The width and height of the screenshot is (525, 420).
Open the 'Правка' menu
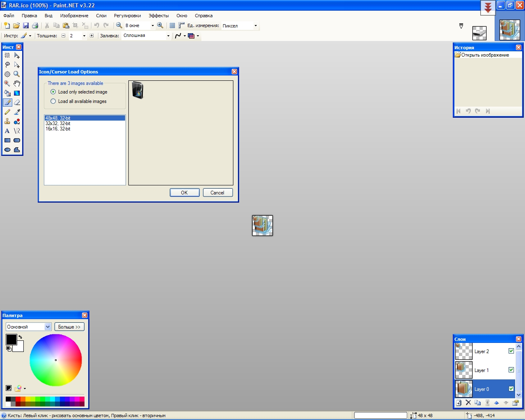(30, 16)
